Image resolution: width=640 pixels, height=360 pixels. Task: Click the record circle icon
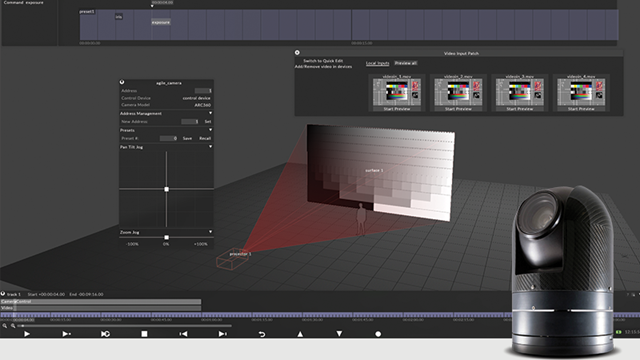coord(378,334)
